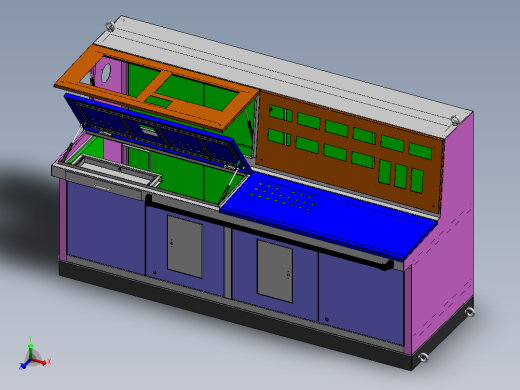Select the eye bolt on the rear of the right-side base
Screen dimensions: 520x390
pyautogui.click(x=469, y=312)
